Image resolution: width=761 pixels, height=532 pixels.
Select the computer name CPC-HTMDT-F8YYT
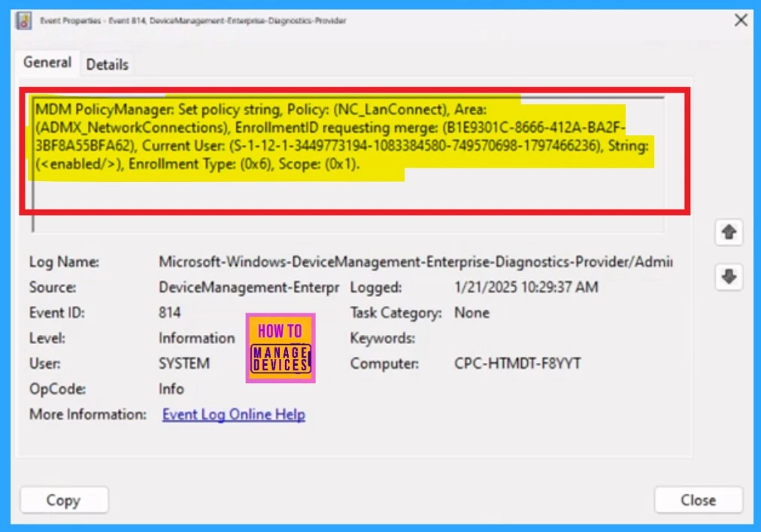517,363
